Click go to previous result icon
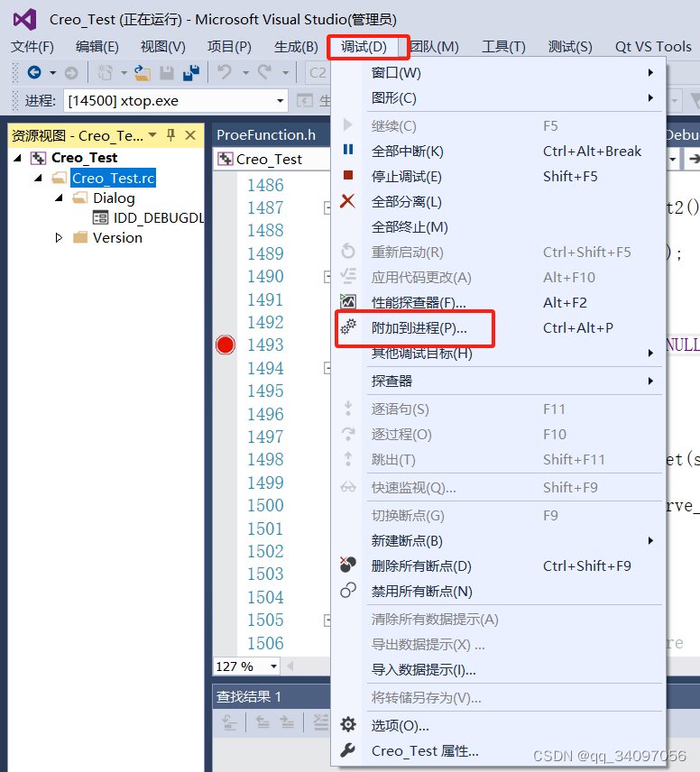700x772 pixels. [x=262, y=722]
